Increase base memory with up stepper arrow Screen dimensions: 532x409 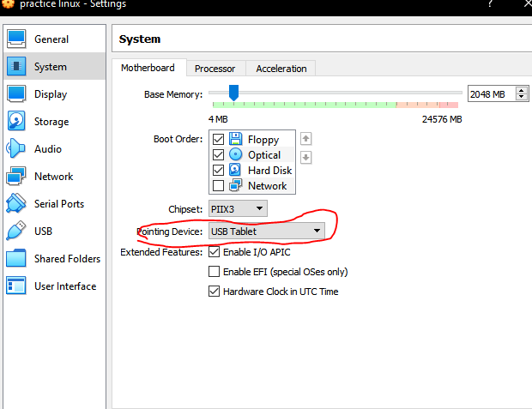[x=522, y=90]
